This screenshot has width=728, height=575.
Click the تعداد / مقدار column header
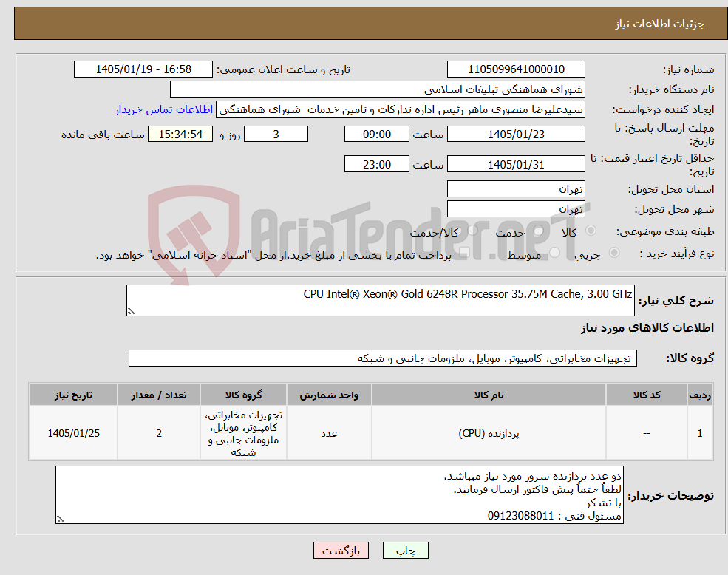pyautogui.click(x=159, y=395)
